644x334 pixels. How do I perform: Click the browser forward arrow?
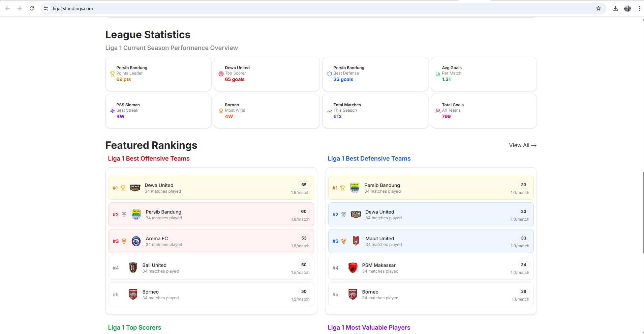[20, 8]
